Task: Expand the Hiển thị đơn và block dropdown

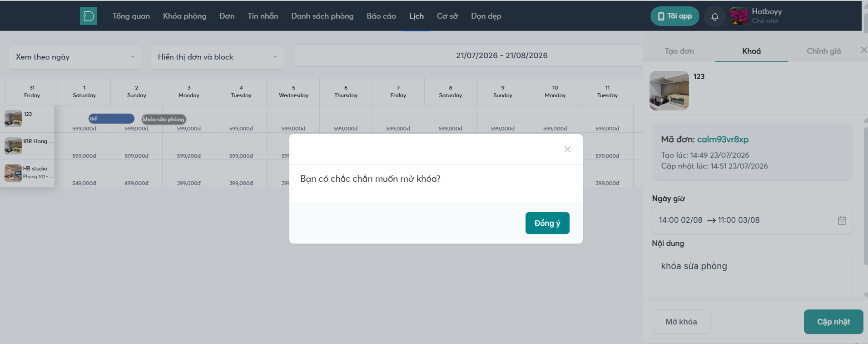Action: [x=218, y=57]
